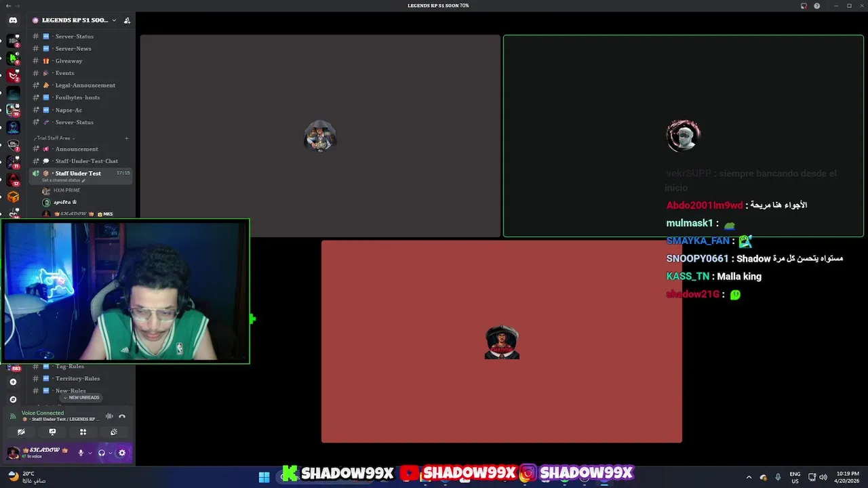868x488 pixels.
Task: Focus the gray participant tile in call
Action: pos(320,136)
